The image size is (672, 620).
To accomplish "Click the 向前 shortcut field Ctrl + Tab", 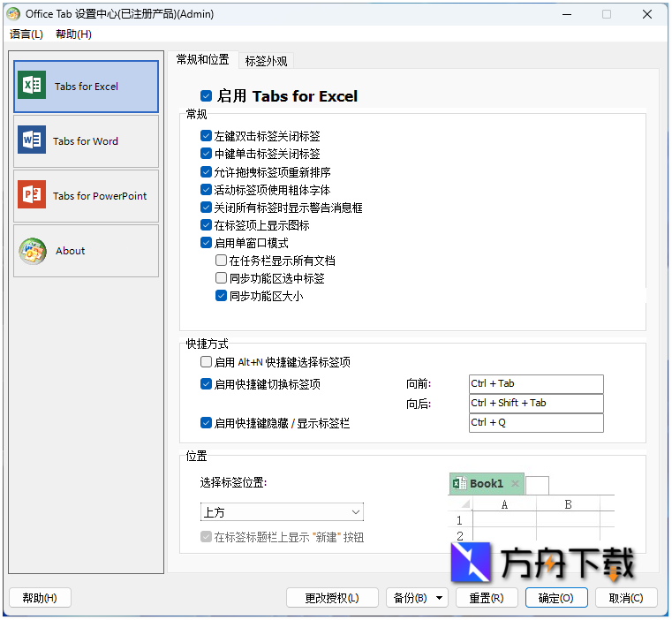I will click(x=536, y=384).
